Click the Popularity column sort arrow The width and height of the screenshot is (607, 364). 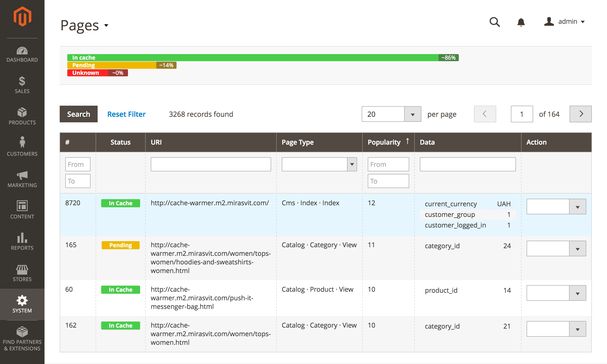(407, 142)
